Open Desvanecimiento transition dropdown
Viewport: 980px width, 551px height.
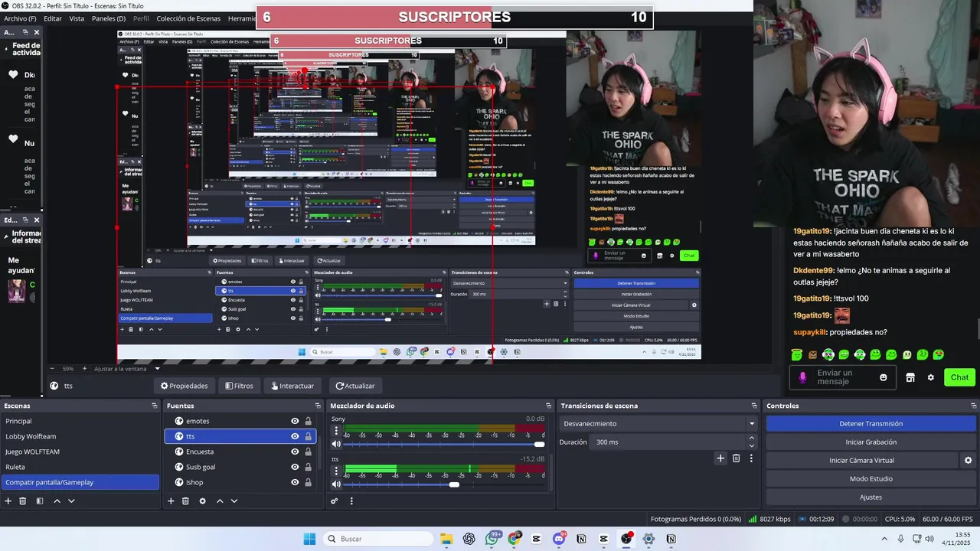[x=658, y=424]
